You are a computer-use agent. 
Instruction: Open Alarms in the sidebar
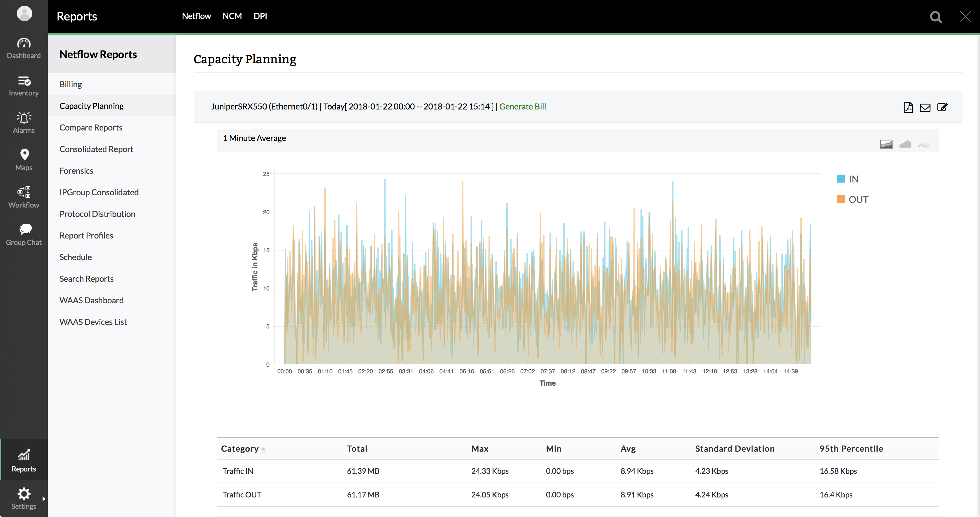(24, 123)
